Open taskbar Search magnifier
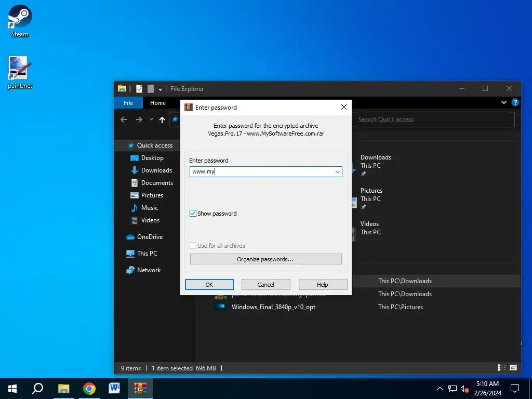532x399 pixels. [x=37, y=389]
